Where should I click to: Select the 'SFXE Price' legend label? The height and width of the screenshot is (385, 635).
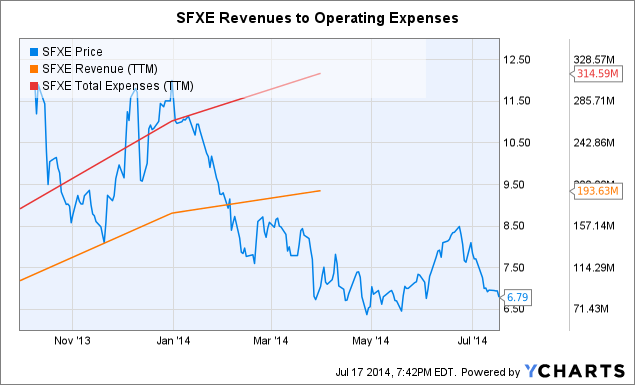click(x=72, y=52)
